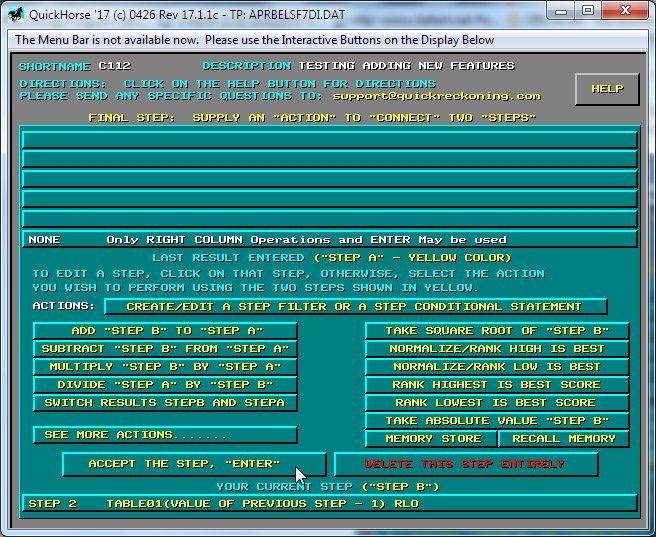Multiply "STEP B" by "STEP A"

click(165, 367)
